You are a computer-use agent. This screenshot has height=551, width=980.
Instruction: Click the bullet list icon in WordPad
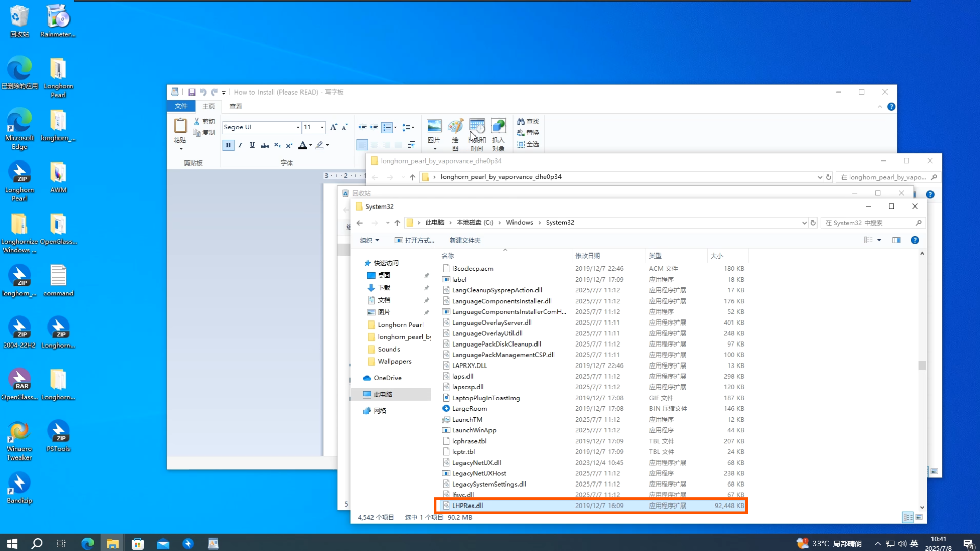(x=387, y=127)
